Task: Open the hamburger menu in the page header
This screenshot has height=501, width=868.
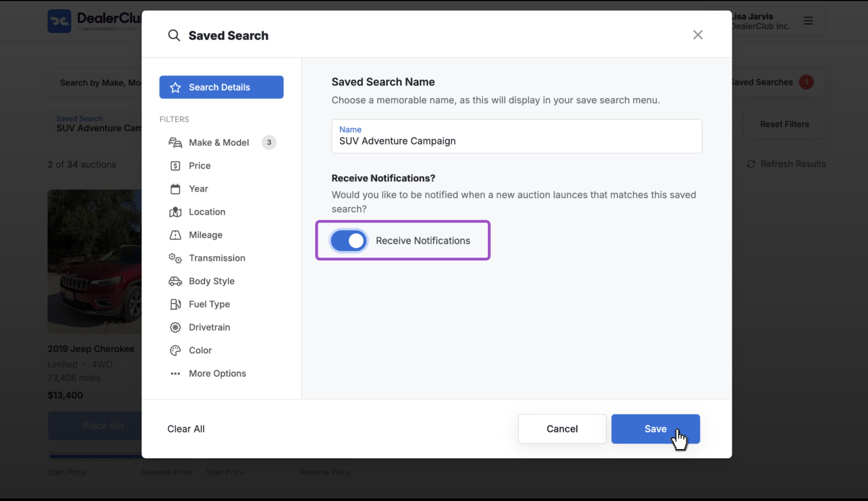Action: coord(808,21)
